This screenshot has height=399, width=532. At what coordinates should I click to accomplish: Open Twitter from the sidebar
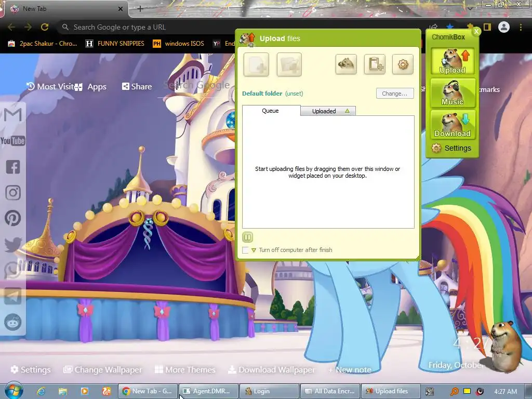point(13,244)
